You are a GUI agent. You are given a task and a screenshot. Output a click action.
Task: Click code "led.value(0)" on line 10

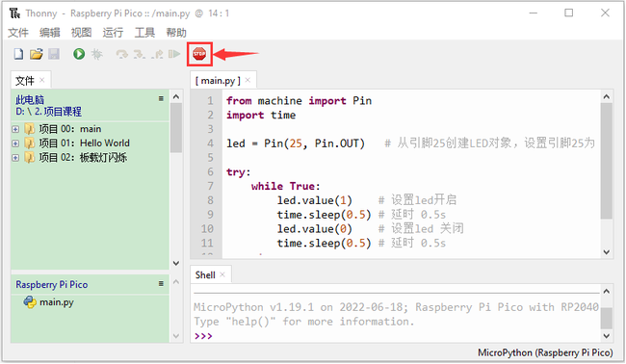315,228
